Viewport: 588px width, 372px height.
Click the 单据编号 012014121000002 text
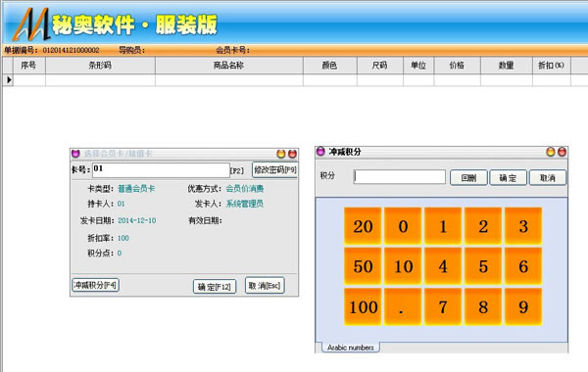52,50
